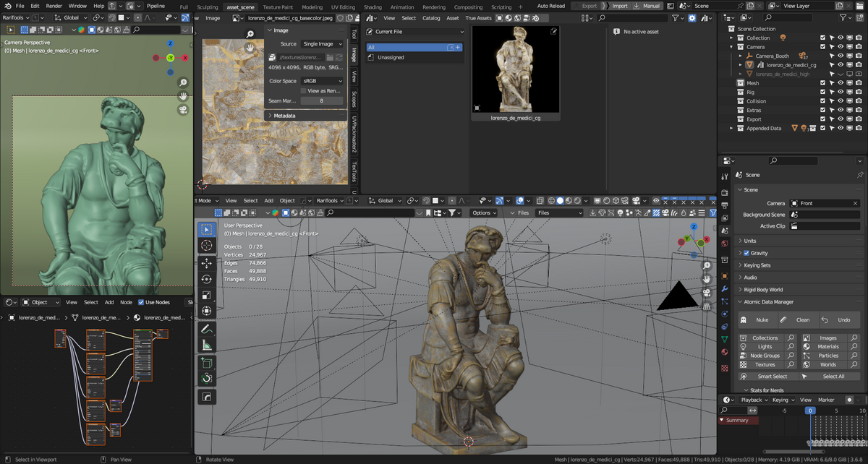
Task: Open the Modifiers wrench properties tab
Action: click(x=725, y=288)
